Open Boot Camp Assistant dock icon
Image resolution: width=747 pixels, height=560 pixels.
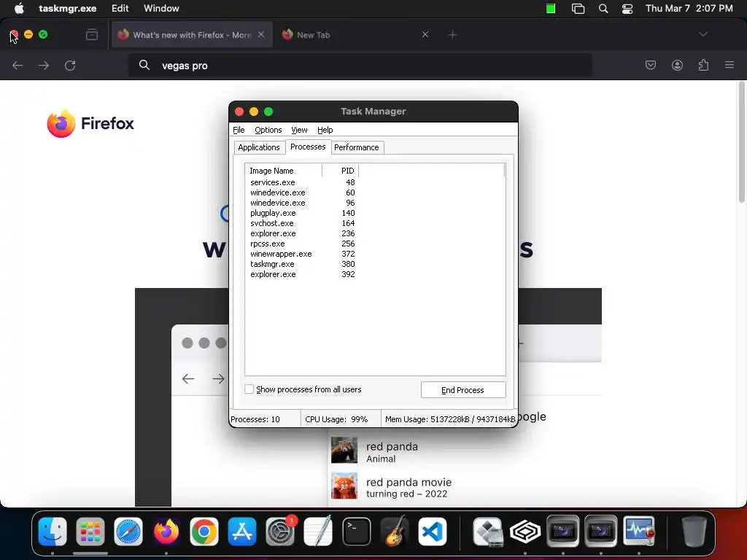pyautogui.click(x=487, y=532)
